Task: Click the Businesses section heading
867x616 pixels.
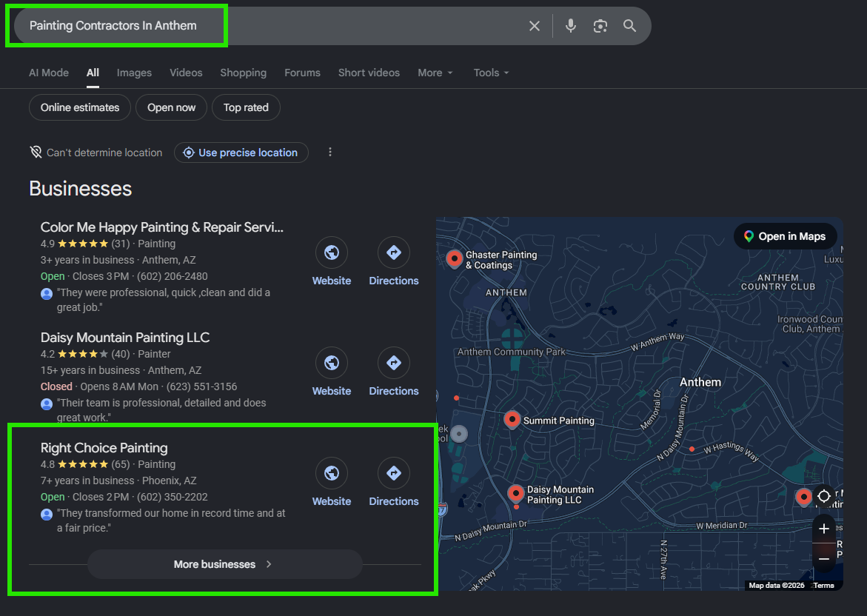Action: pyautogui.click(x=80, y=189)
